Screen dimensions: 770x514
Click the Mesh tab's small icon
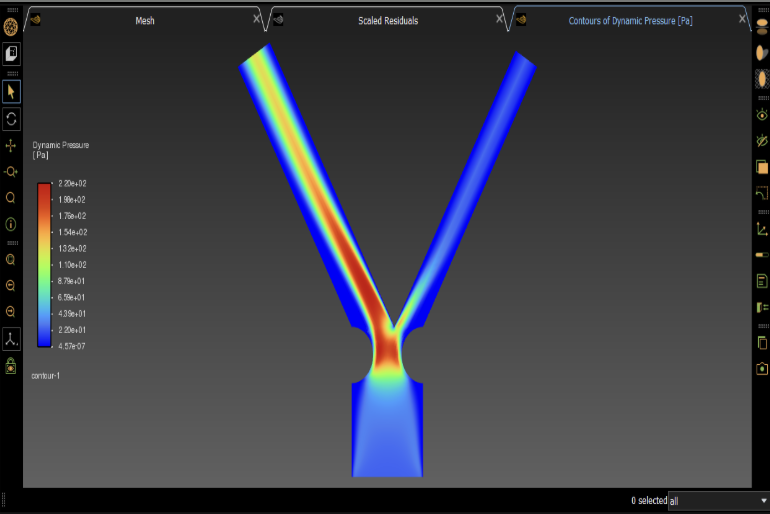[35, 20]
